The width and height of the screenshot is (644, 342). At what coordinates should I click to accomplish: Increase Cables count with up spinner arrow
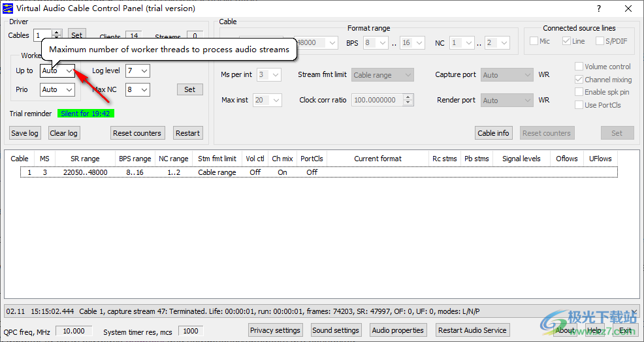click(x=57, y=32)
